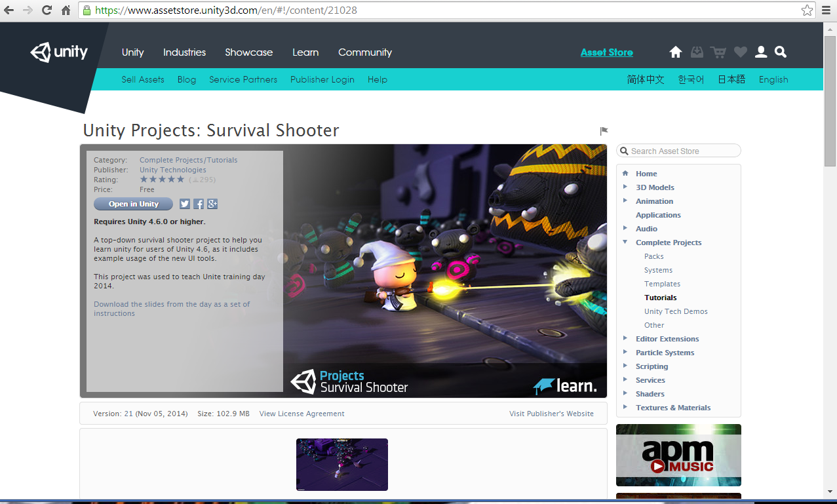
Task: Open the wish list heart icon
Action: click(740, 52)
